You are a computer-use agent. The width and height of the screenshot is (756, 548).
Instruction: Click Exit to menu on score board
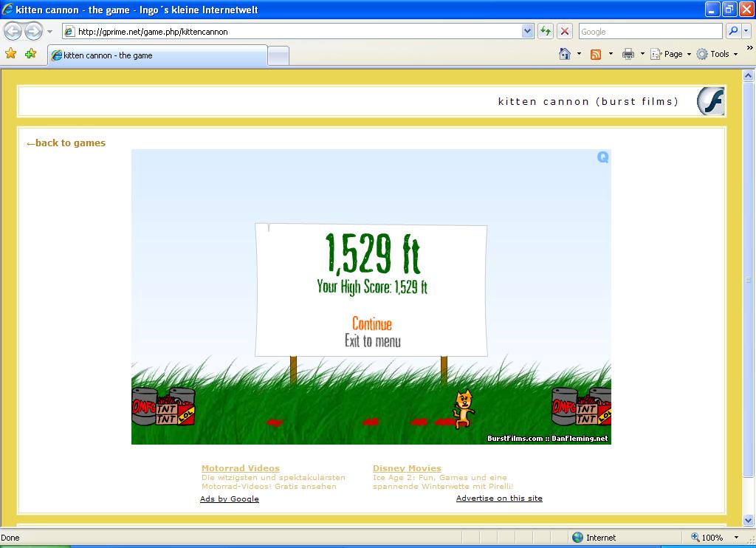372,340
